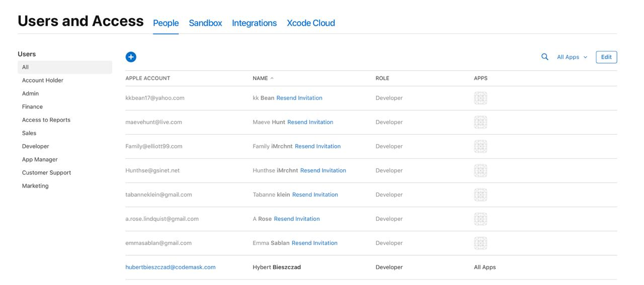The width and height of the screenshot is (644, 285).
Task: Filter users by Developer role in sidebar
Action: 36,146
